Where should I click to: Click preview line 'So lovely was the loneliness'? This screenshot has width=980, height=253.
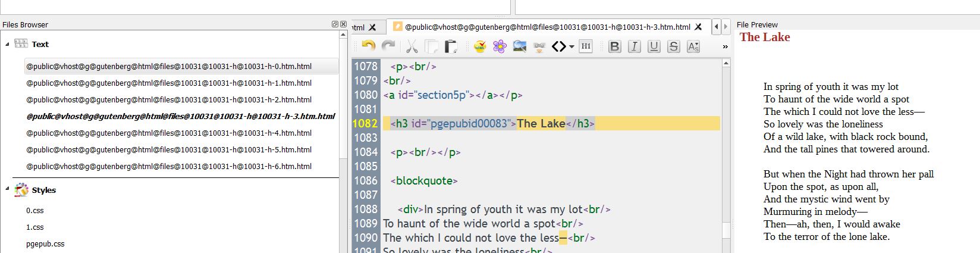point(823,124)
